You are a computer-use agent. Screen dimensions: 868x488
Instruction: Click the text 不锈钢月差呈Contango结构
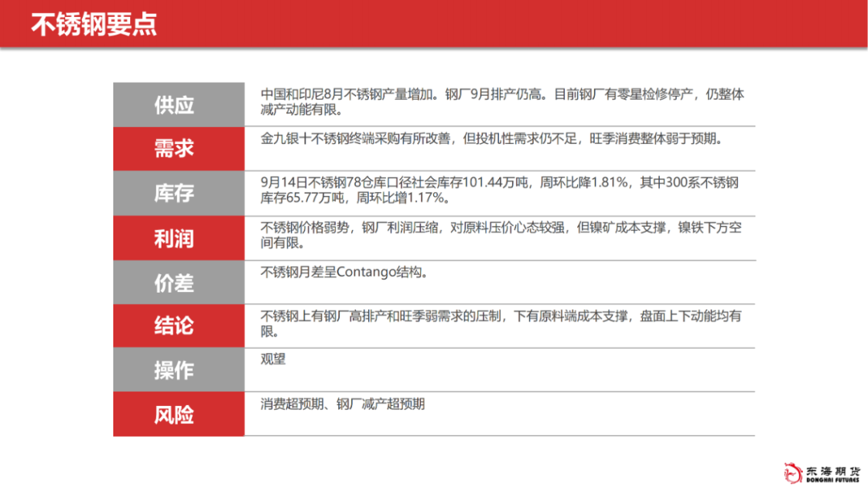tap(344, 272)
